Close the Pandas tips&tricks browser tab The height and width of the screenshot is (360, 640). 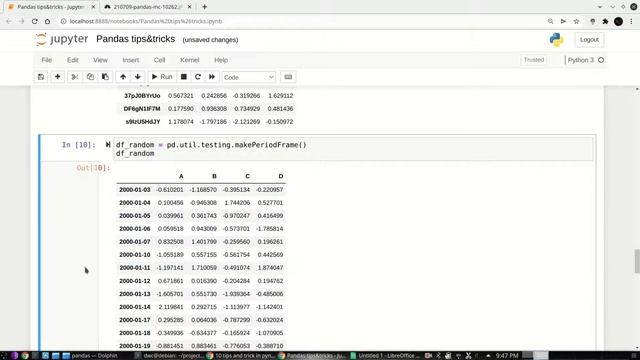tap(93, 7)
